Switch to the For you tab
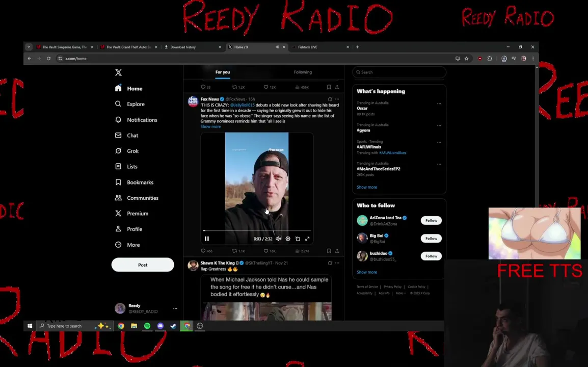 pos(222,72)
